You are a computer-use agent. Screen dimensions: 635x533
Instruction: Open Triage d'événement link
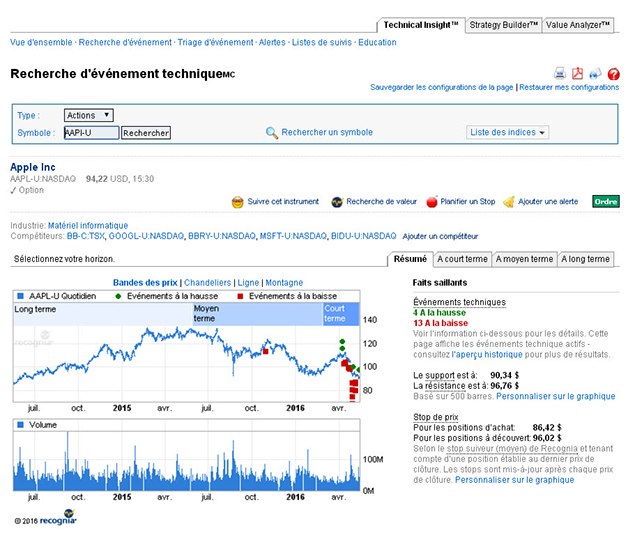click(x=215, y=43)
